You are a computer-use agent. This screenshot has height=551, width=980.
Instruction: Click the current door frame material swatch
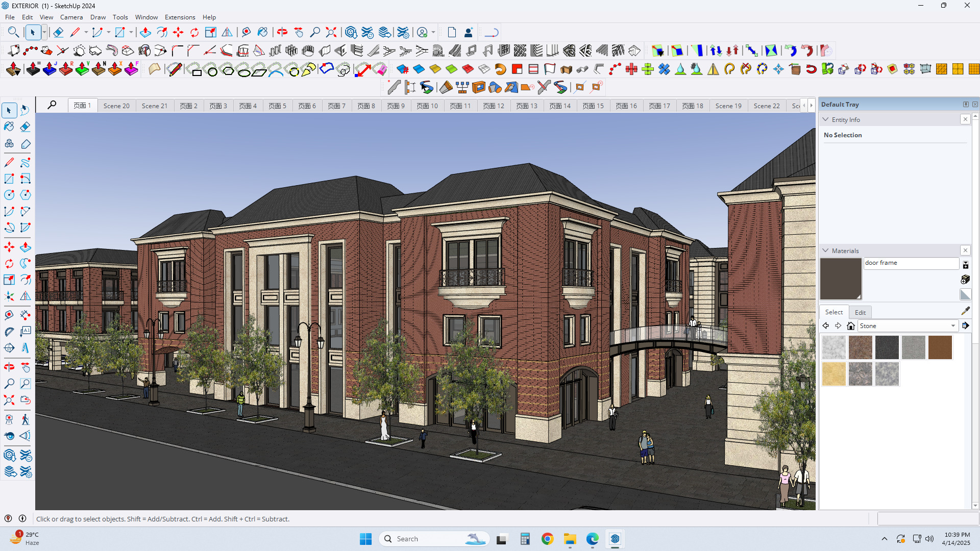pyautogui.click(x=841, y=279)
